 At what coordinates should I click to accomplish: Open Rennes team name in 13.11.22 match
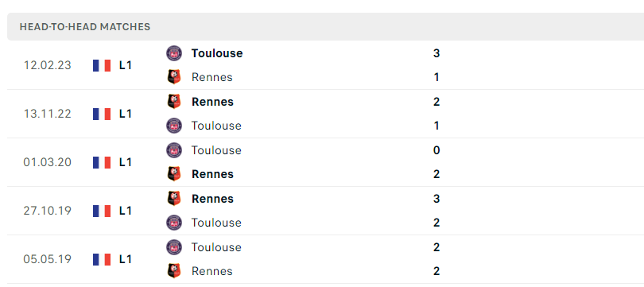coord(212,102)
